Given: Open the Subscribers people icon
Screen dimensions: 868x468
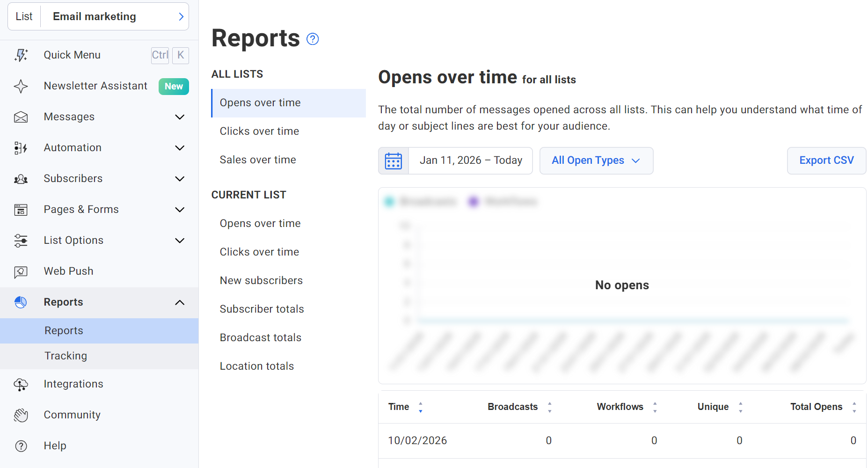Looking at the screenshot, I should pyautogui.click(x=21, y=179).
